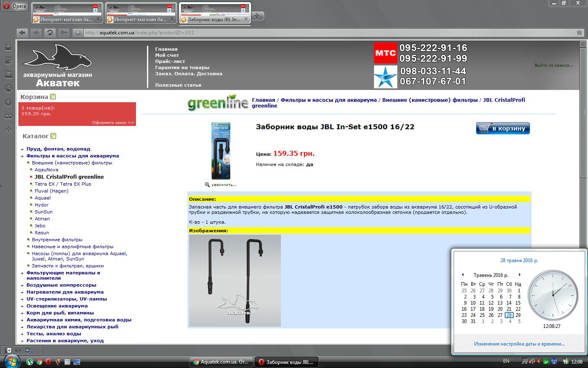Expand the Каталог section arrow
588x368 pixels.
click(53, 136)
